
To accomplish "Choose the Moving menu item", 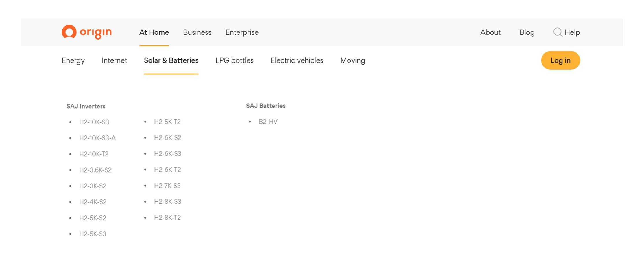I will tap(353, 60).
